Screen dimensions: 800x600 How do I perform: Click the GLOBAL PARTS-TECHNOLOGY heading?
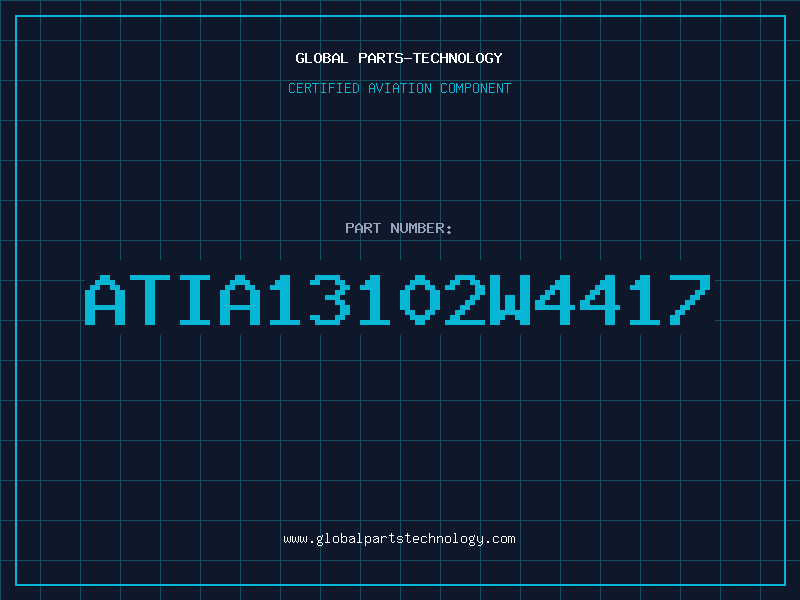(399, 58)
